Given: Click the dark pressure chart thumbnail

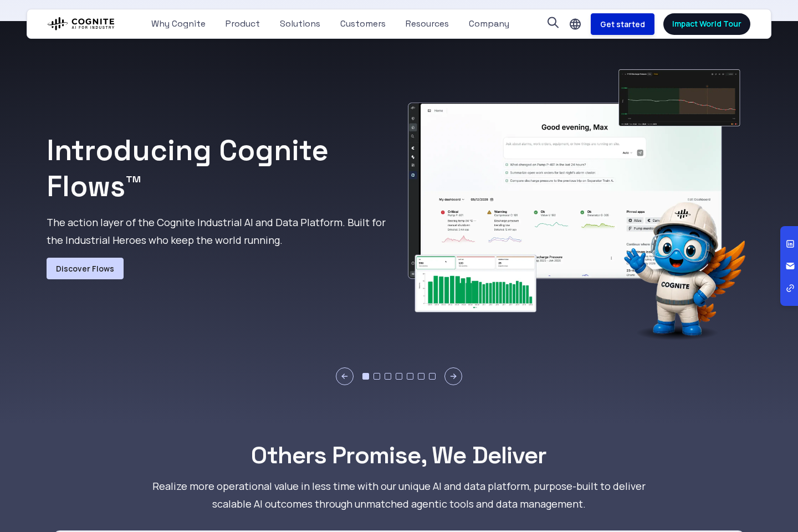Looking at the screenshot, I should point(679,98).
